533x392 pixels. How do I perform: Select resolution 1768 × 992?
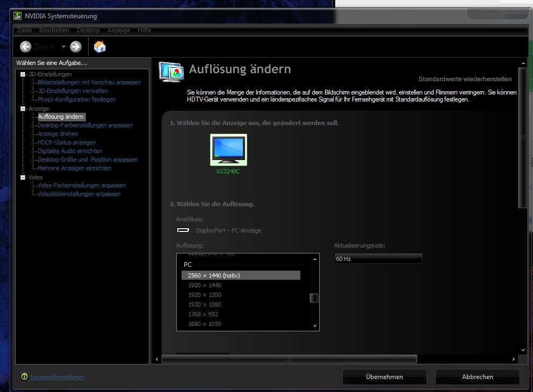(203, 314)
